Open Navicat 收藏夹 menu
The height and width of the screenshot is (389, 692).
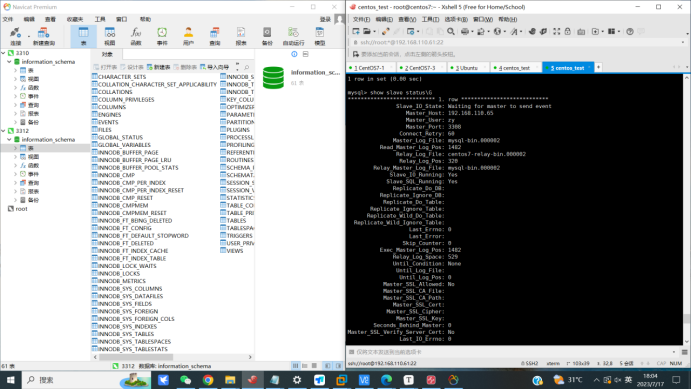pos(75,19)
